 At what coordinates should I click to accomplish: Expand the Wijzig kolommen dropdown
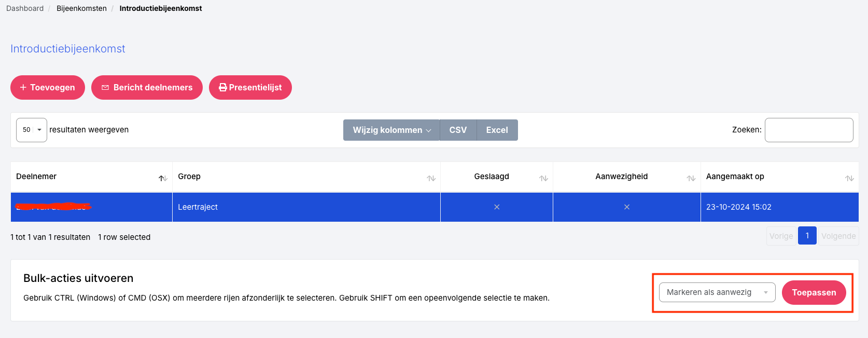pyautogui.click(x=391, y=130)
